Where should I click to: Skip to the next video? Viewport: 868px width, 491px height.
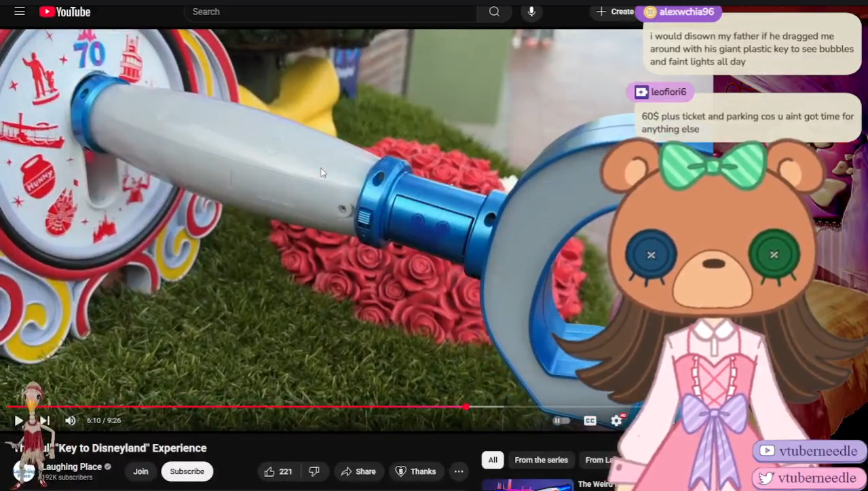coord(45,420)
